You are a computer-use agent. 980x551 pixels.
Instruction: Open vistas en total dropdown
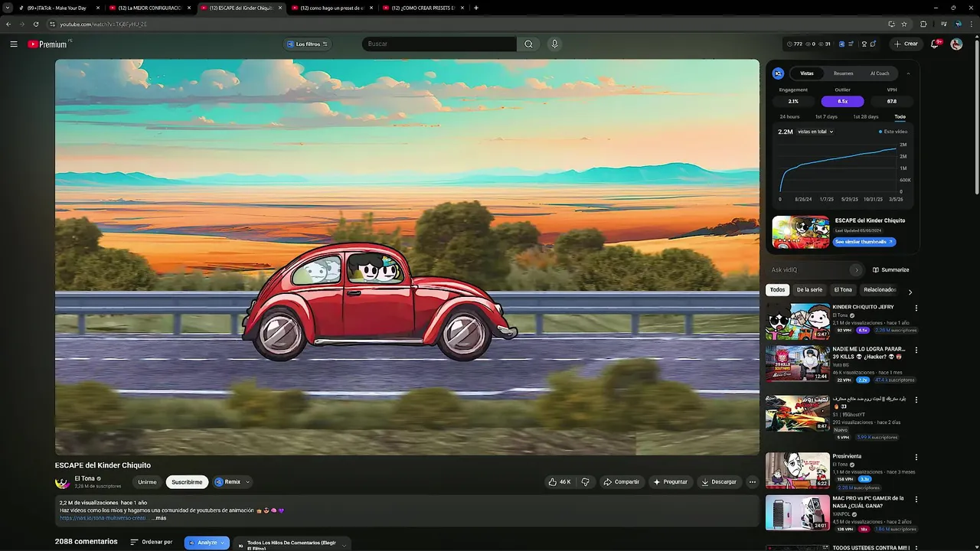(815, 132)
